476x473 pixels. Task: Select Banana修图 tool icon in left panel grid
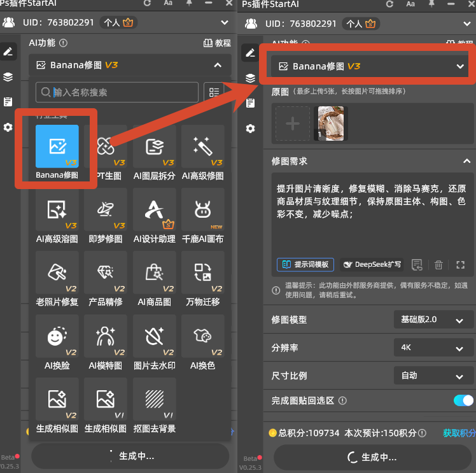(x=57, y=146)
